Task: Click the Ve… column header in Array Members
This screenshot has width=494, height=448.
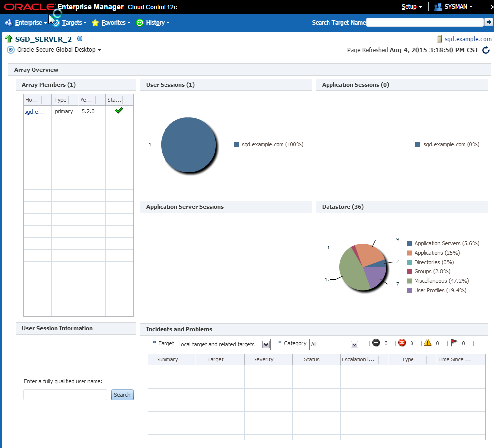Action: (92, 100)
